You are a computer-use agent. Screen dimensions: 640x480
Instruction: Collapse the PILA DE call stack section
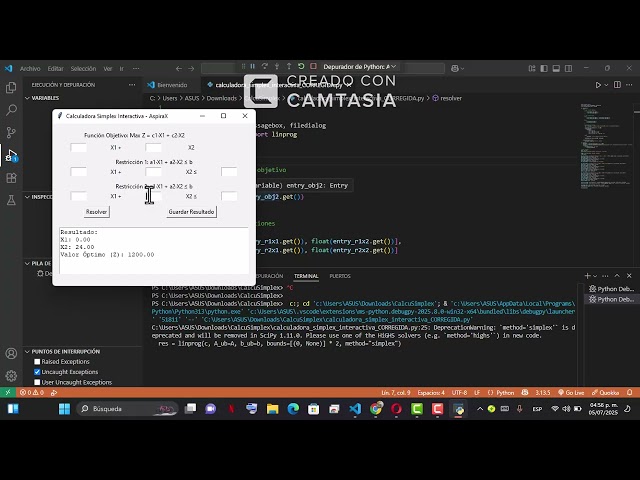click(39, 263)
